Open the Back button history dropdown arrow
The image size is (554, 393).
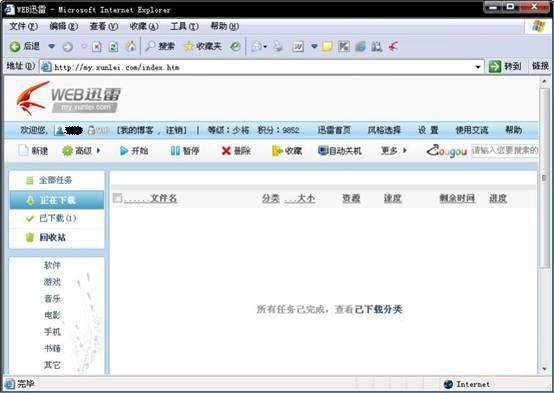(x=52, y=46)
